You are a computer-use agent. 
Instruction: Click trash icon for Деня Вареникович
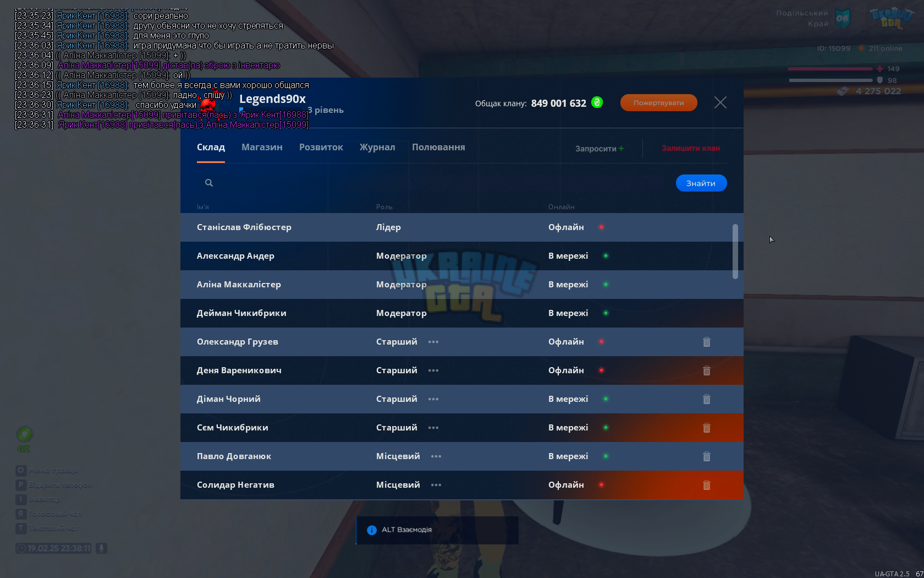pos(707,370)
